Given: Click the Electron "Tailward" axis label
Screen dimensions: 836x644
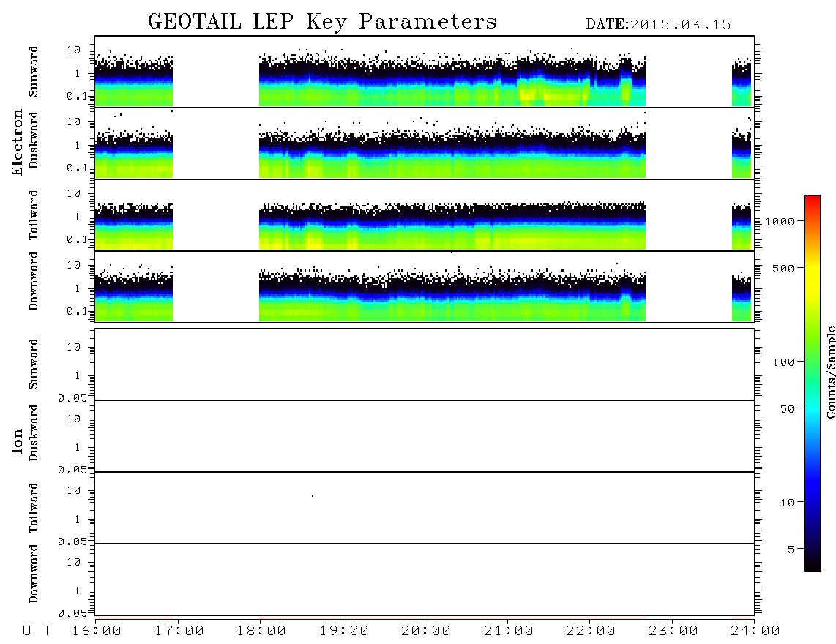Looking at the screenshot, I should point(33,215).
